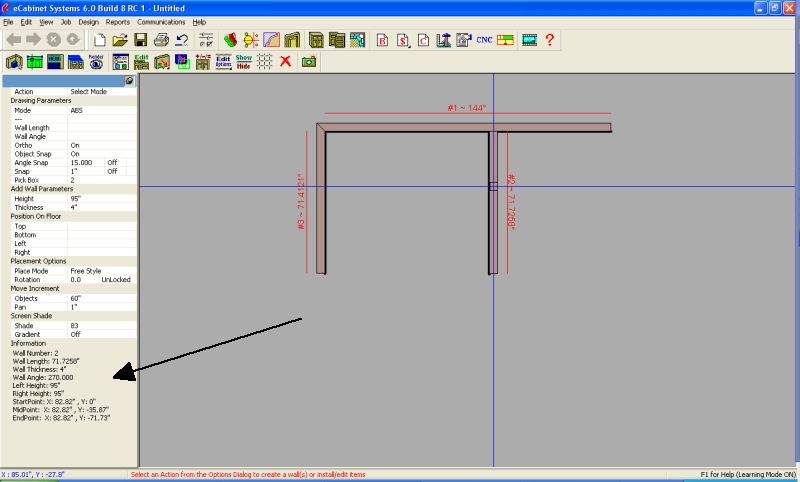Click the CNC toolbar icon
This screenshot has height=482, width=800.
(x=484, y=40)
